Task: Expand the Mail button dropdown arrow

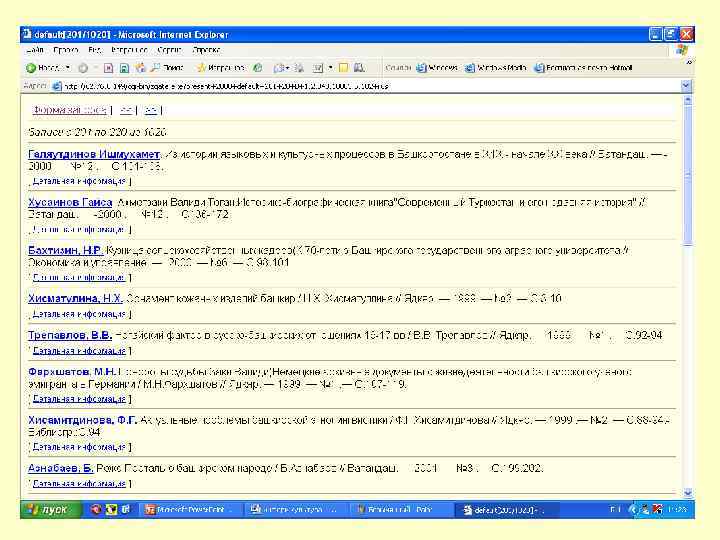Action: click(x=287, y=68)
